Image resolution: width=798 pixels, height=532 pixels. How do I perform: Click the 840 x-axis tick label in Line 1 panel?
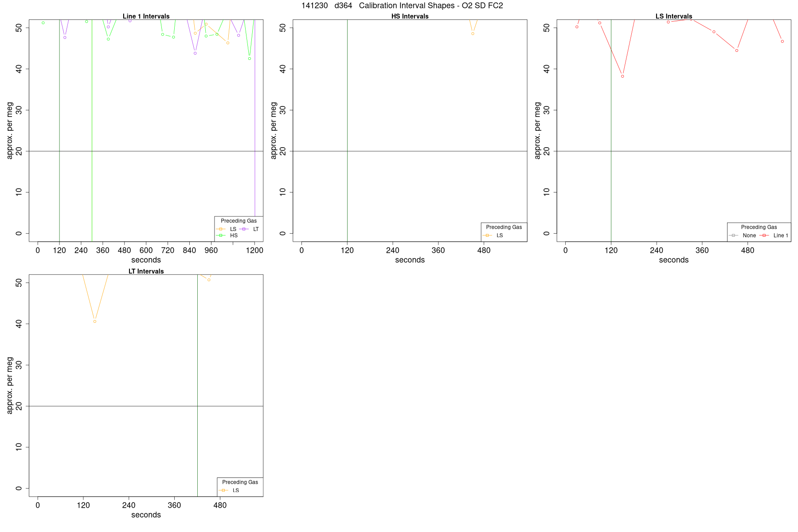pos(189,250)
